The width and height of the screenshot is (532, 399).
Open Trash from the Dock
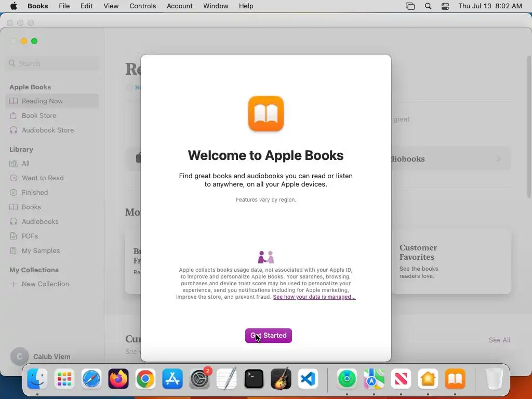[x=494, y=379]
